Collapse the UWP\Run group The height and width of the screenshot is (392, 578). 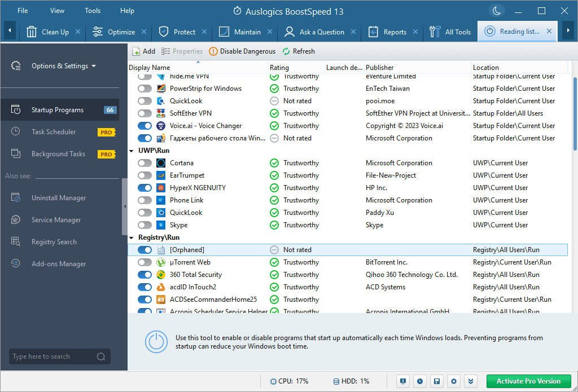coord(132,151)
